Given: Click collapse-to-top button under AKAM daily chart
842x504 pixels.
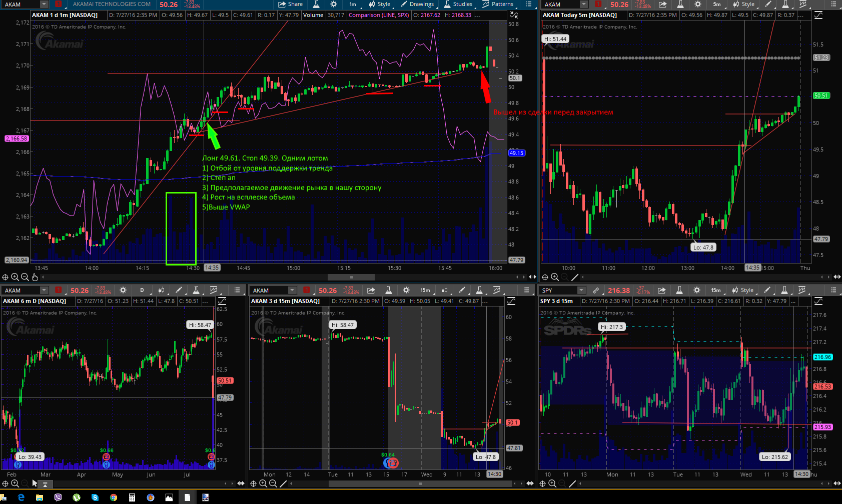Looking at the screenshot, I should [x=45, y=484].
